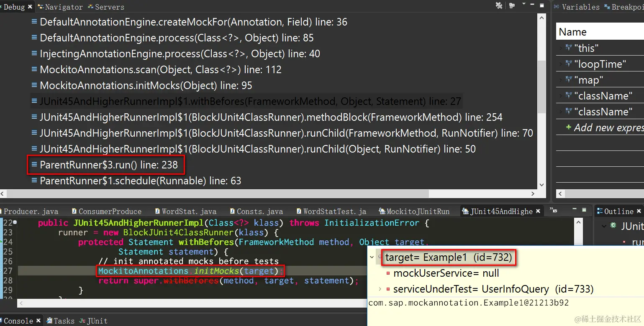This screenshot has width=644, height=326.
Task: Minimize the Debug view panel
Action: [533, 5]
